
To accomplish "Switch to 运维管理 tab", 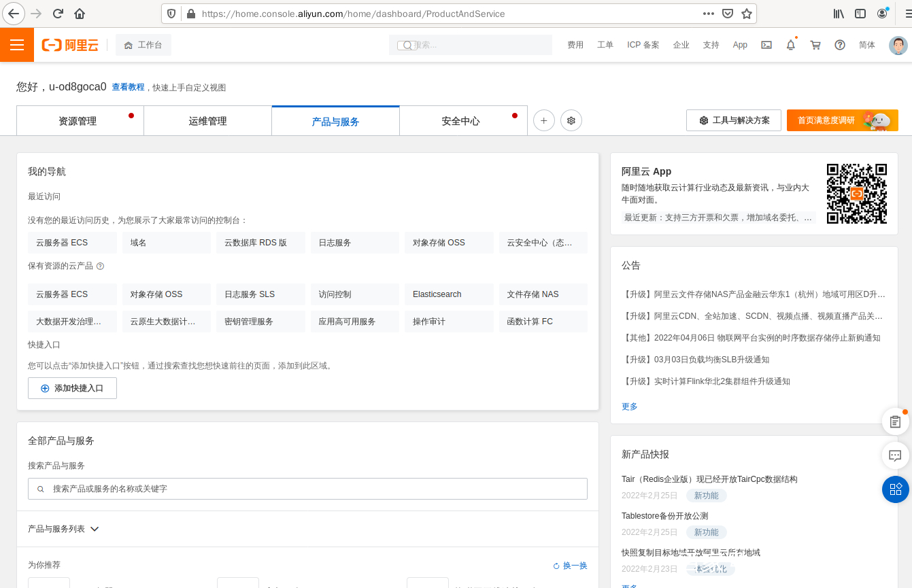I will point(207,121).
